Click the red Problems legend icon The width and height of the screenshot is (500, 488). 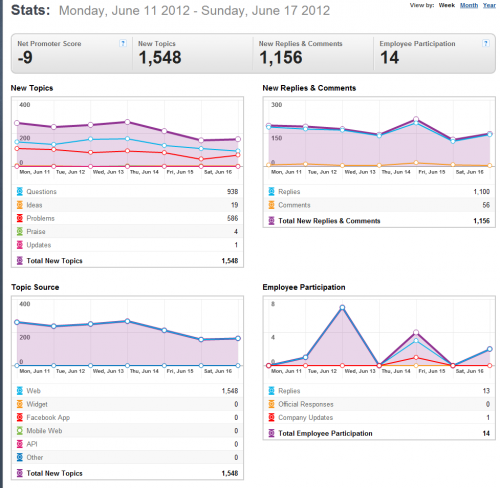(20, 218)
